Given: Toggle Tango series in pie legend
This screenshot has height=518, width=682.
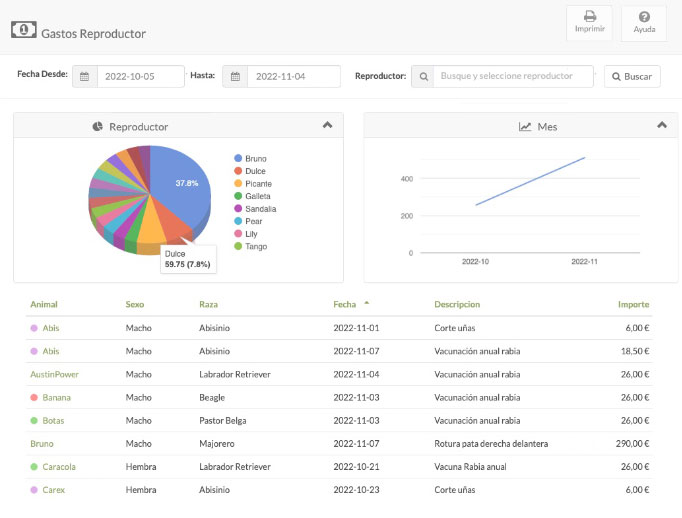Looking at the screenshot, I should point(256,246).
